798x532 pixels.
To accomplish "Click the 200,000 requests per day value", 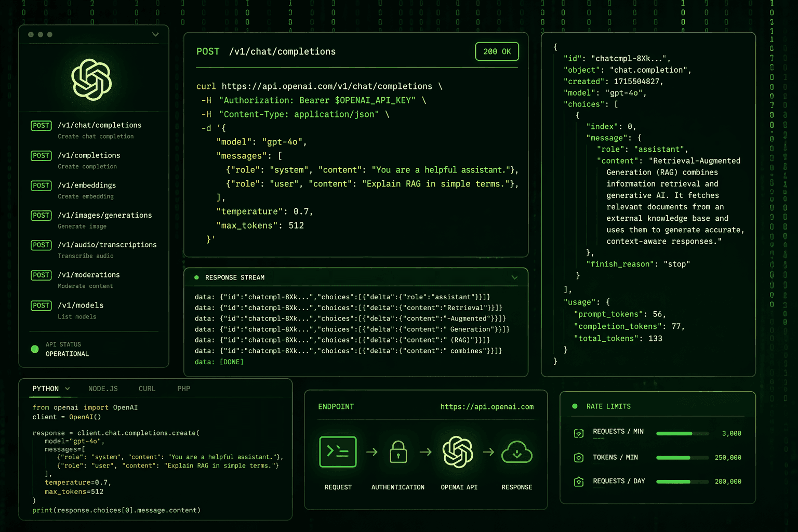I will (x=728, y=482).
